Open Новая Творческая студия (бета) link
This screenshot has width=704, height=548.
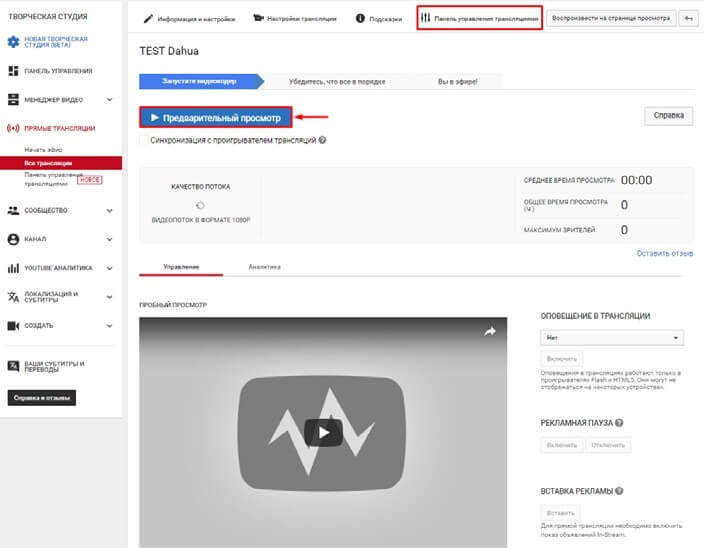56,42
